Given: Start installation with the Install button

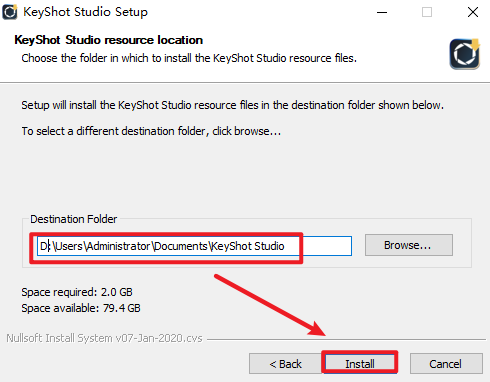Looking at the screenshot, I should (360, 364).
